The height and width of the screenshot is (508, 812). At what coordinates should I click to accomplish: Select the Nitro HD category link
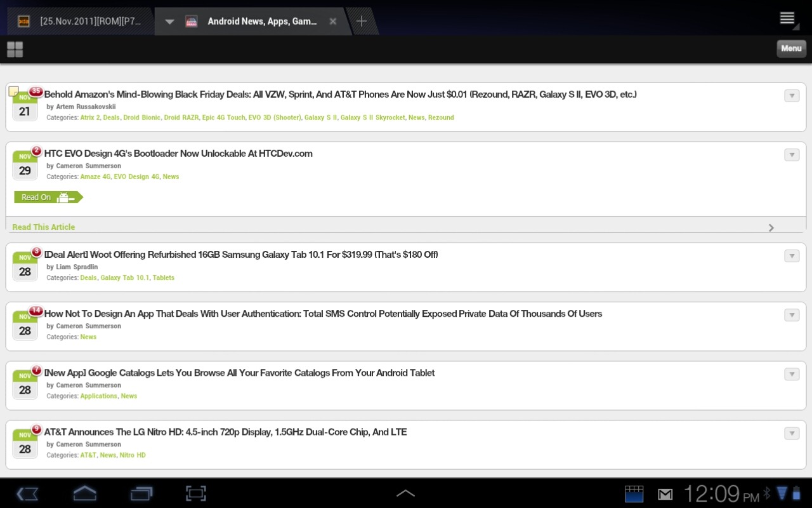click(133, 455)
